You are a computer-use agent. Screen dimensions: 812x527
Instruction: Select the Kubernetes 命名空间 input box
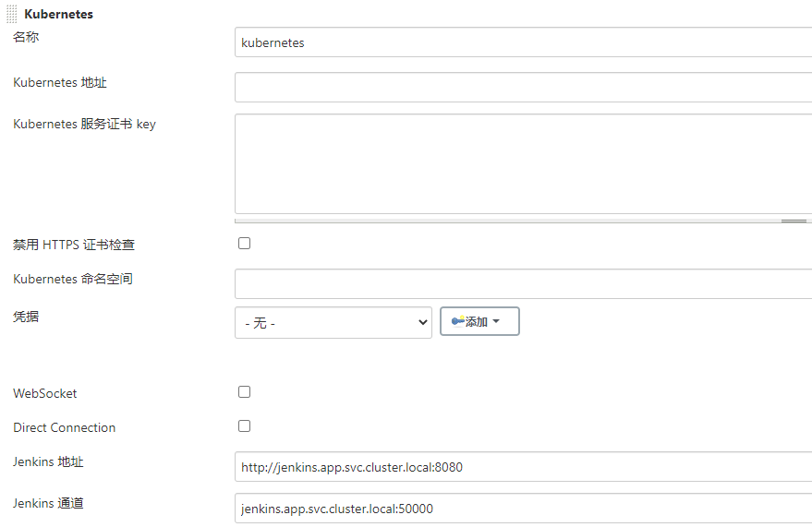click(523, 283)
